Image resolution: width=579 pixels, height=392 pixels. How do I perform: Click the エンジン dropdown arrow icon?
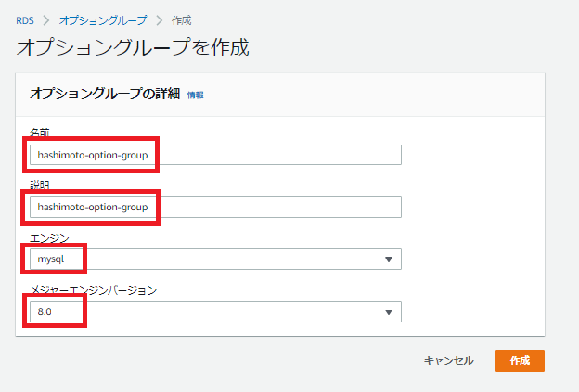click(x=388, y=259)
